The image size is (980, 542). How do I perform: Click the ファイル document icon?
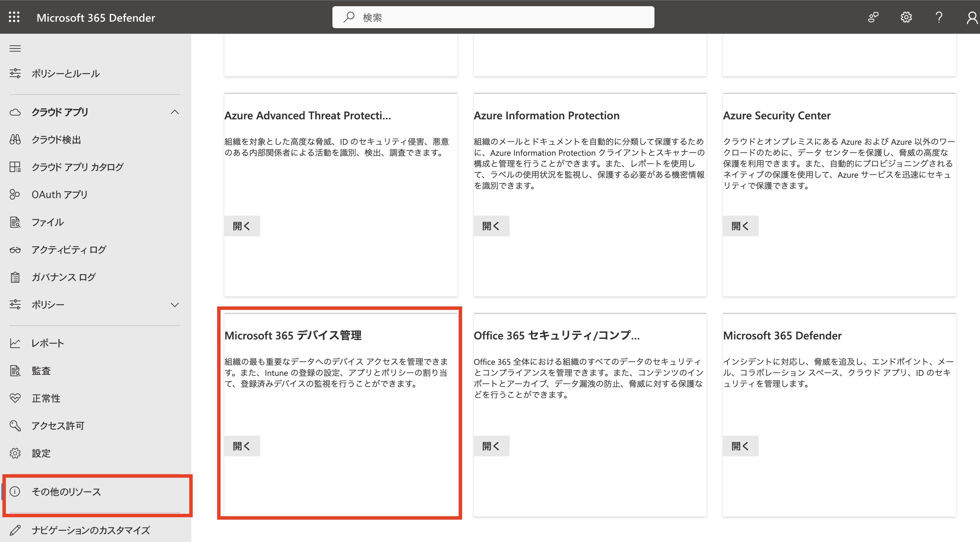(15, 222)
